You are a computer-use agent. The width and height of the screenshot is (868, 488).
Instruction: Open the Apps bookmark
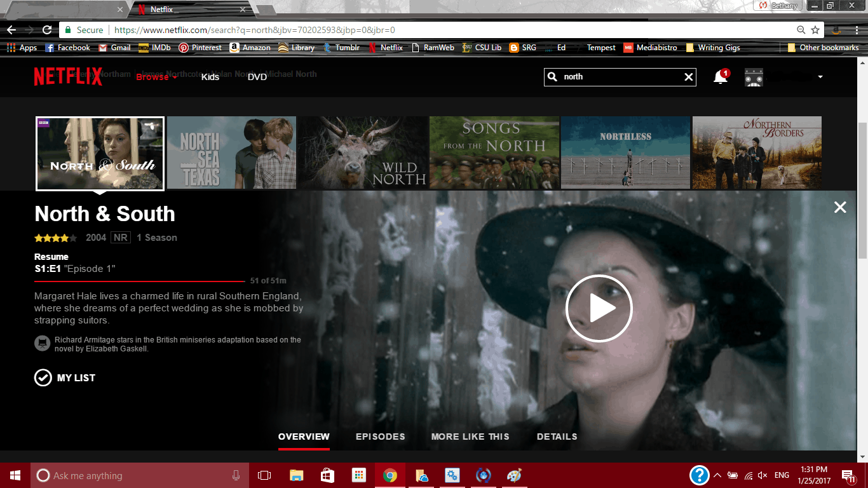coord(22,48)
